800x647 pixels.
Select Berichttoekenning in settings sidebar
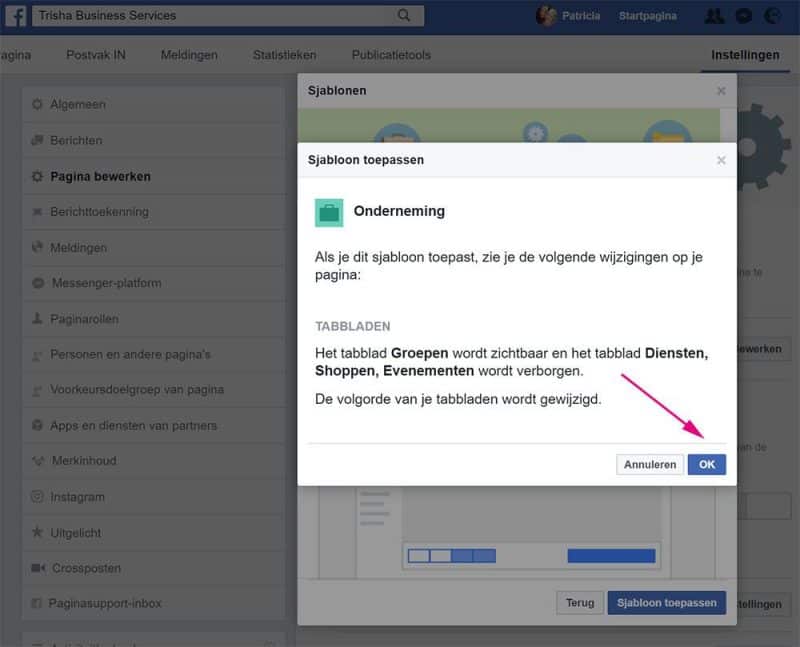(153, 211)
